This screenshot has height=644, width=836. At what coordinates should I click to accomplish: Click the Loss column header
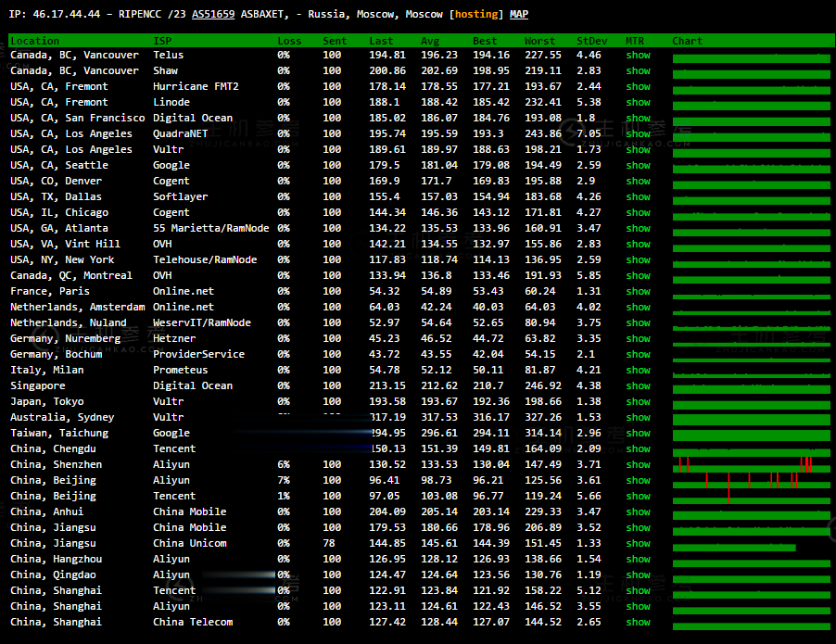(x=289, y=41)
